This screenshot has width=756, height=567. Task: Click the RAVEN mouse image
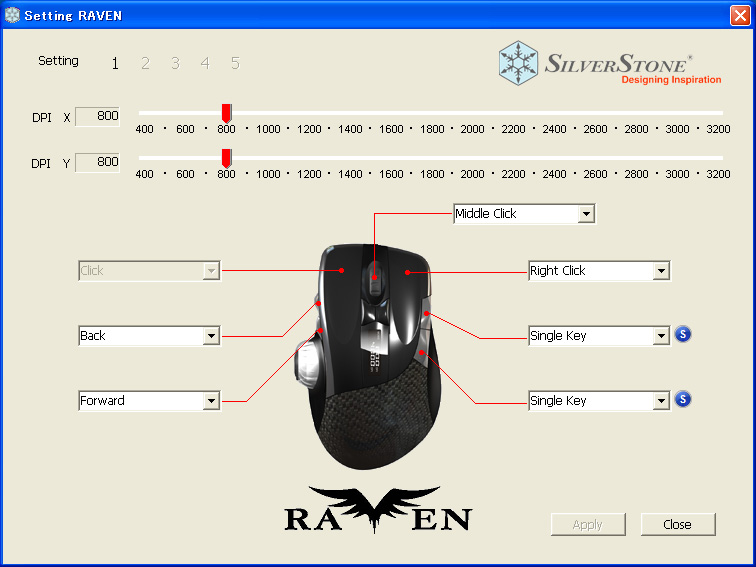coord(367,356)
